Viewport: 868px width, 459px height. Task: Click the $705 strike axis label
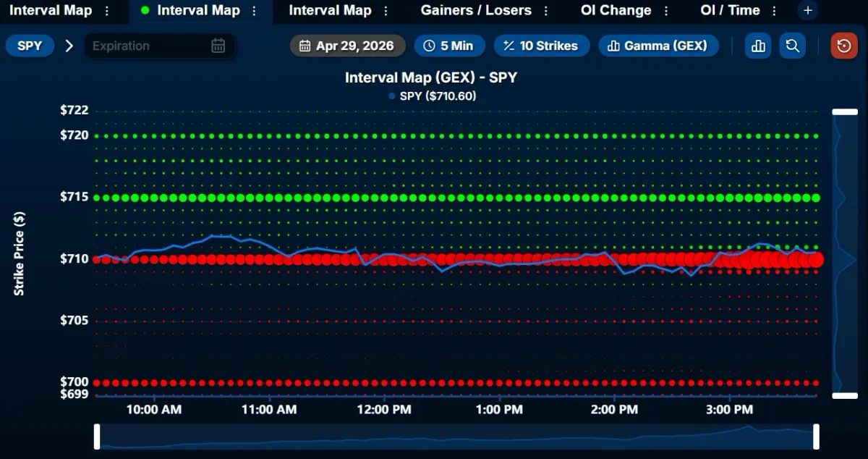pyautogui.click(x=75, y=320)
